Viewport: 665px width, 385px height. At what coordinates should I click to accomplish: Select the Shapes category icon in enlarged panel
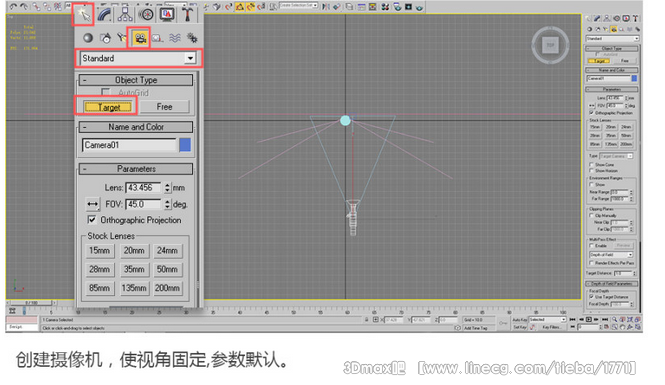pyautogui.click(x=106, y=38)
